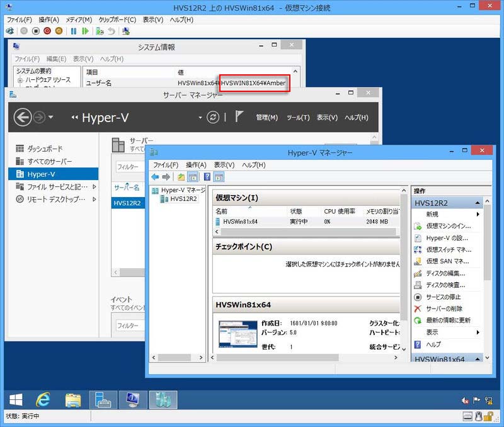The image size is (504, 427).
Task: Expand the ファイル サービスと記憶域 sidebar arrow
Action: 94,186
